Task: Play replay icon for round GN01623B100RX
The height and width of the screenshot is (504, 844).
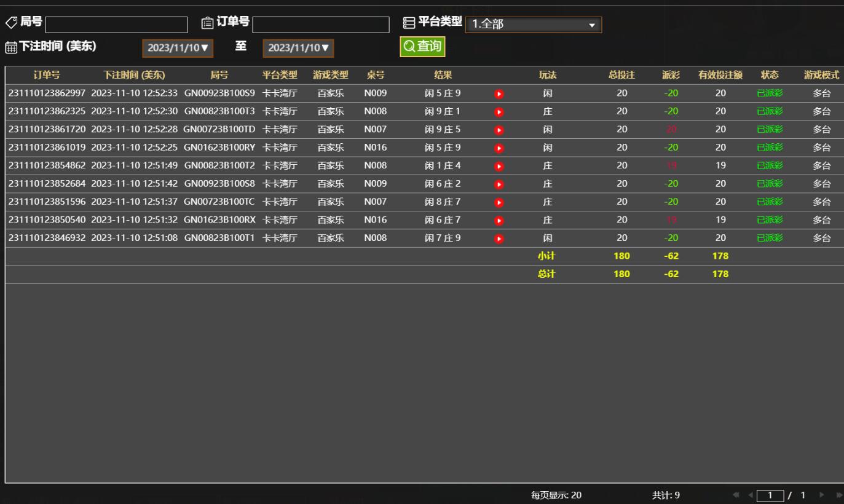Action: tap(499, 220)
